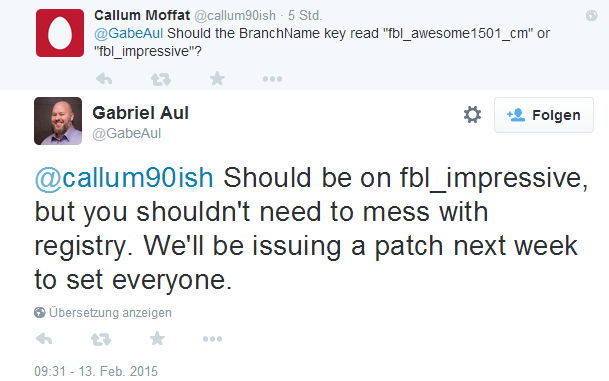The width and height of the screenshot is (609, 381).
Task: Click the @callum90ish mention in reply
Action: pos(124,178)
